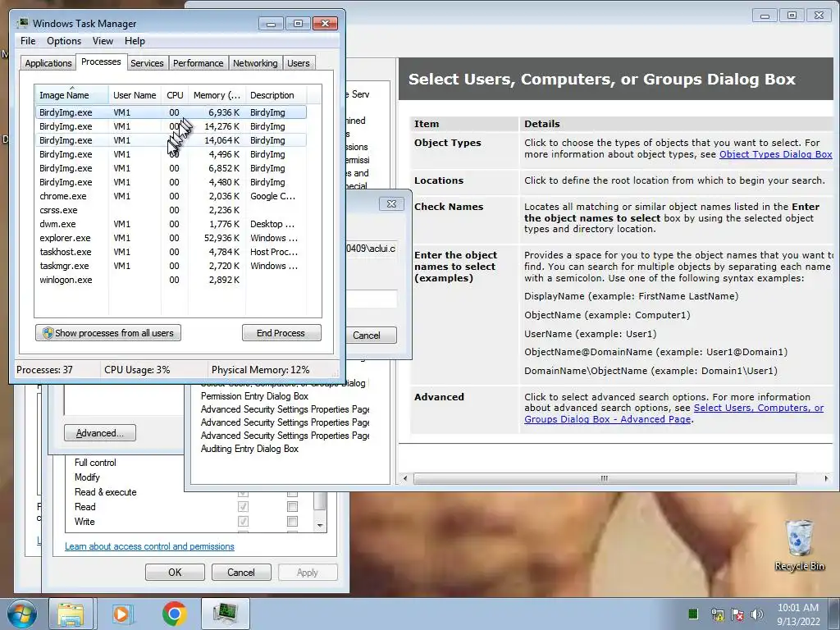
Task: Select the BirdyImg.exe row using 4,480 K
Action: 171,182
